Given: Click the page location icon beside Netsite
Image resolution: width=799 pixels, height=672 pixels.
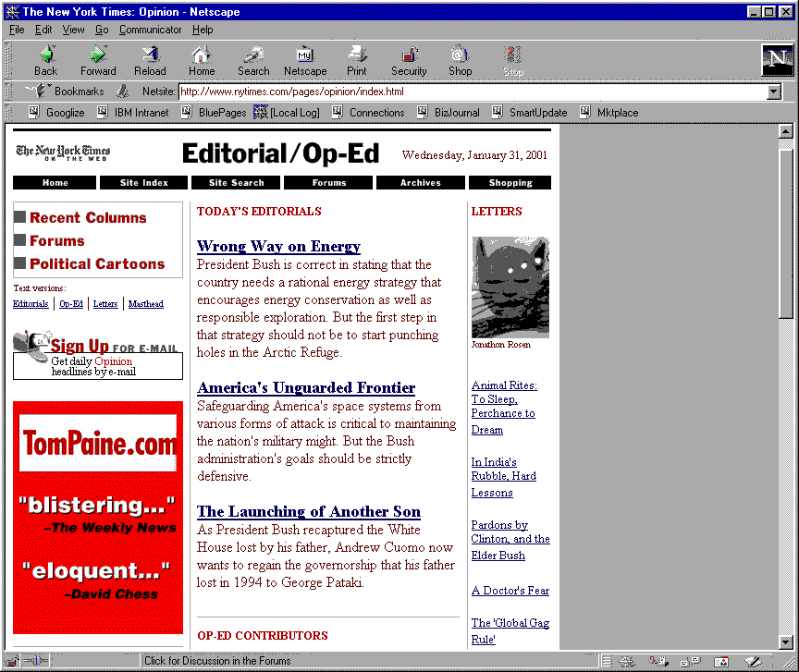Looking at the screenshot, I should [x=122, y=92].
